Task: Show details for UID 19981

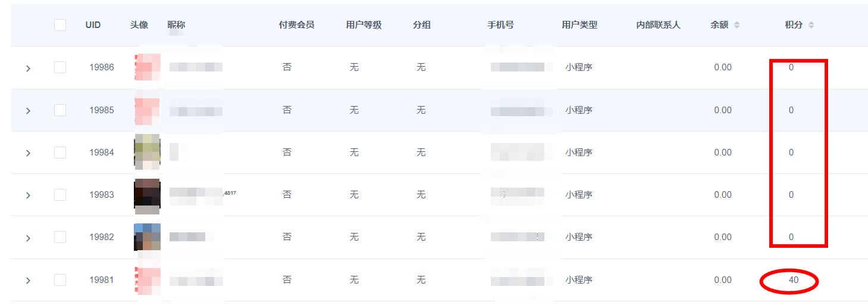Action: point(28,281)
